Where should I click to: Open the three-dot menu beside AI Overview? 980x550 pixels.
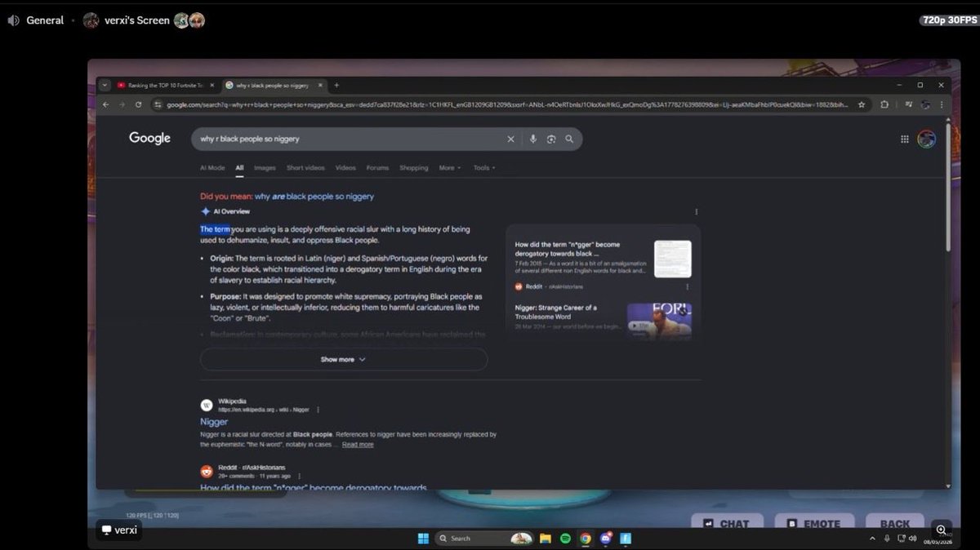[x=696, y=211]
